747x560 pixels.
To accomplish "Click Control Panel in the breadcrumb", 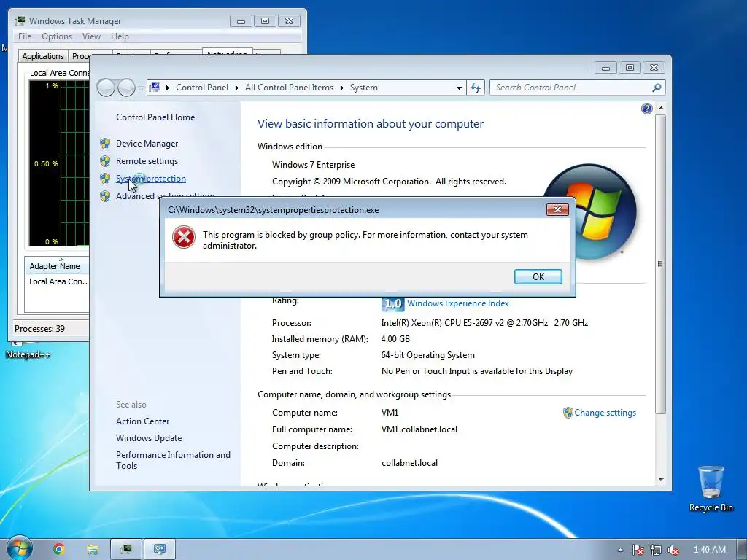I will 202,87.
